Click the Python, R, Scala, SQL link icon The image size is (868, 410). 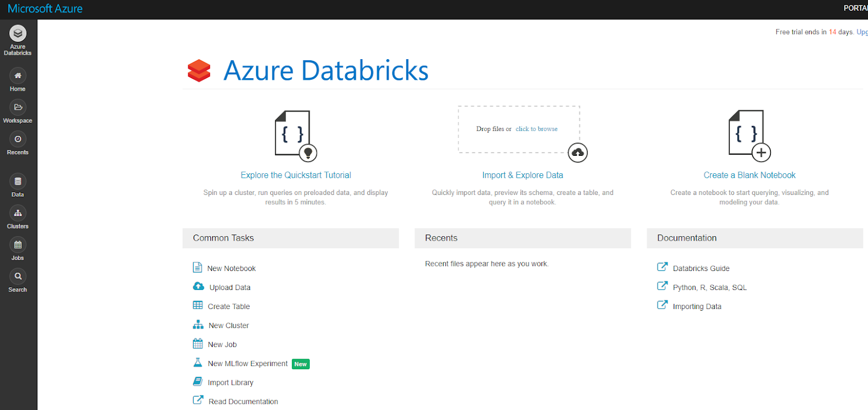tap(662, 286)
